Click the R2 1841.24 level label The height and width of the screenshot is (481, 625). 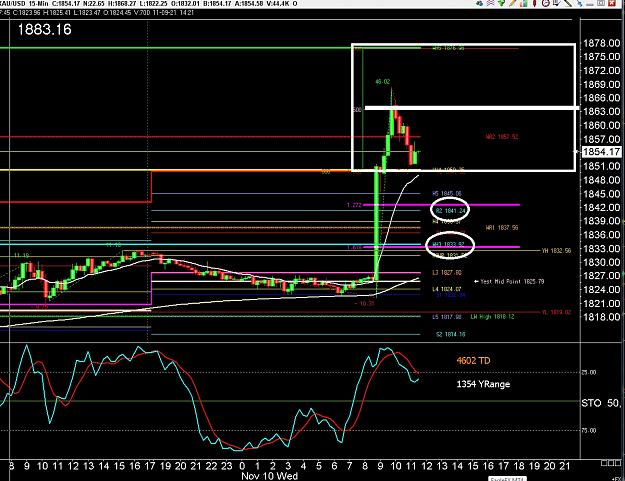click(x=450, y=210)
